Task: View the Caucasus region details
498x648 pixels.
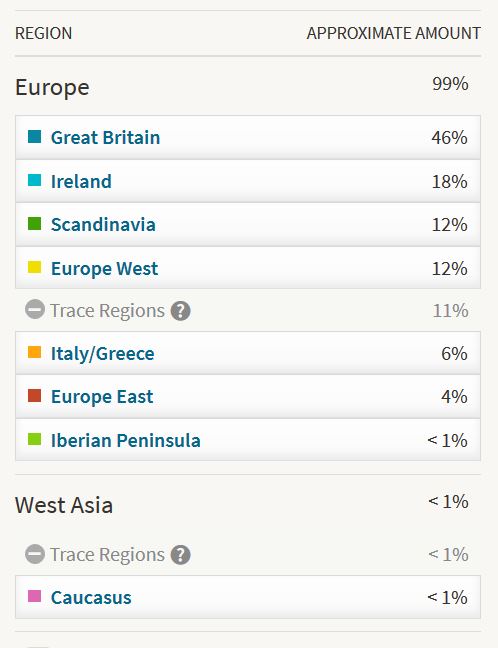Action: (91, 598)
